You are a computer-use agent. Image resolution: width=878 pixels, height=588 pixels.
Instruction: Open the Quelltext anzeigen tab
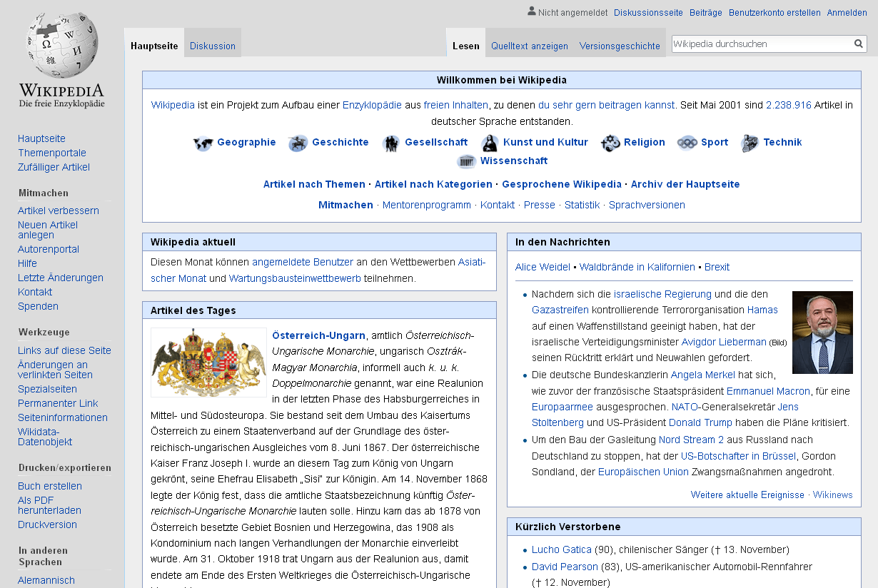530,46
